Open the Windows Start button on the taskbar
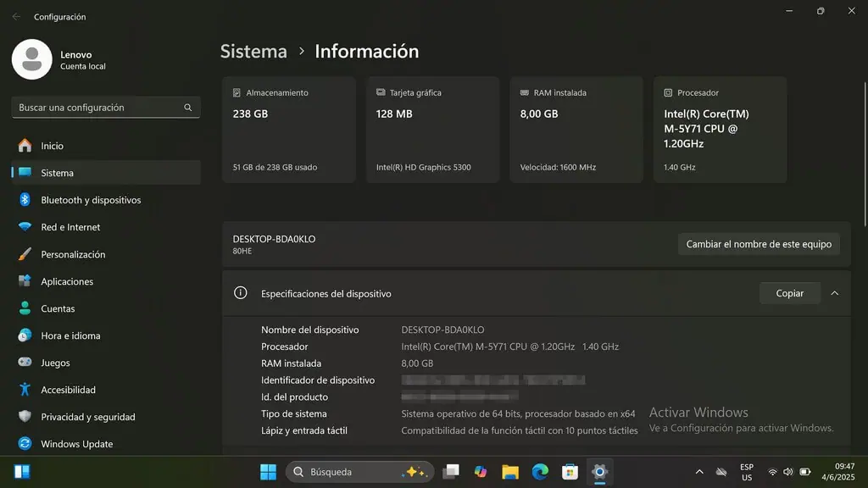 click(x=268, y=472)
